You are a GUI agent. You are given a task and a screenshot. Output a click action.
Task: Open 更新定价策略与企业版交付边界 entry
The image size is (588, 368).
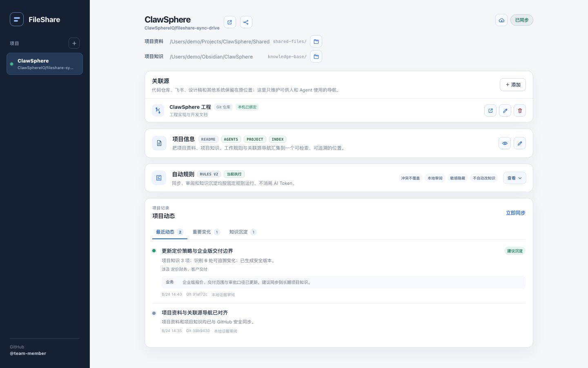coord(197,251)
